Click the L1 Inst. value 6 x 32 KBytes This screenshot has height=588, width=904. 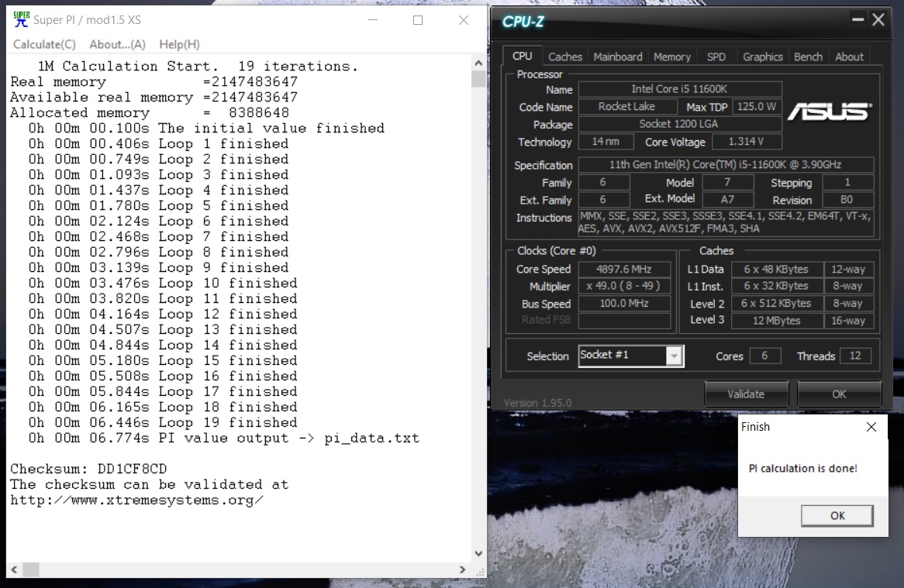[777, 286]
